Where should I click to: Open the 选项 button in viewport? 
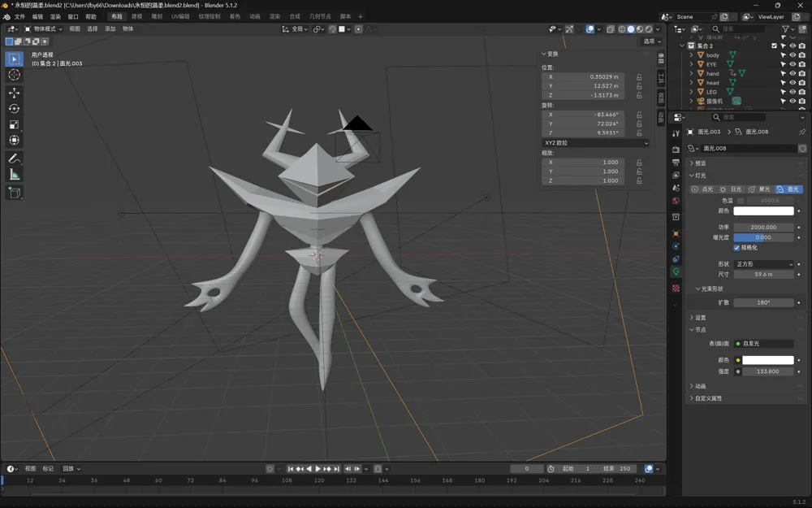coord(653,41)
